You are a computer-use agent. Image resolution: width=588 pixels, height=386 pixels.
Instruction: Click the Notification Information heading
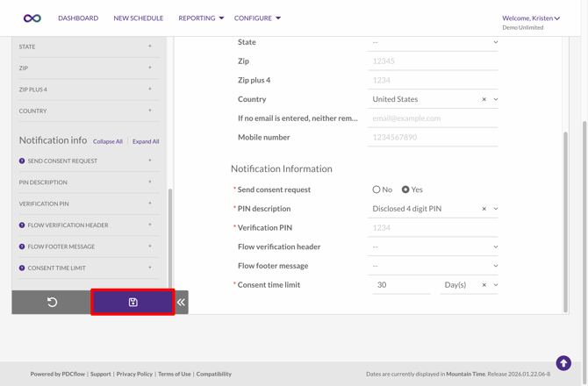point(281,168)
